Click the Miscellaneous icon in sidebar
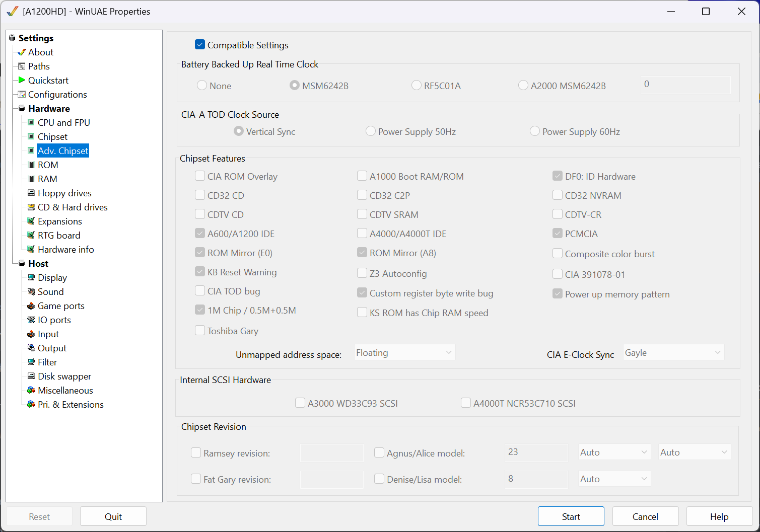 tap(31, 391)
